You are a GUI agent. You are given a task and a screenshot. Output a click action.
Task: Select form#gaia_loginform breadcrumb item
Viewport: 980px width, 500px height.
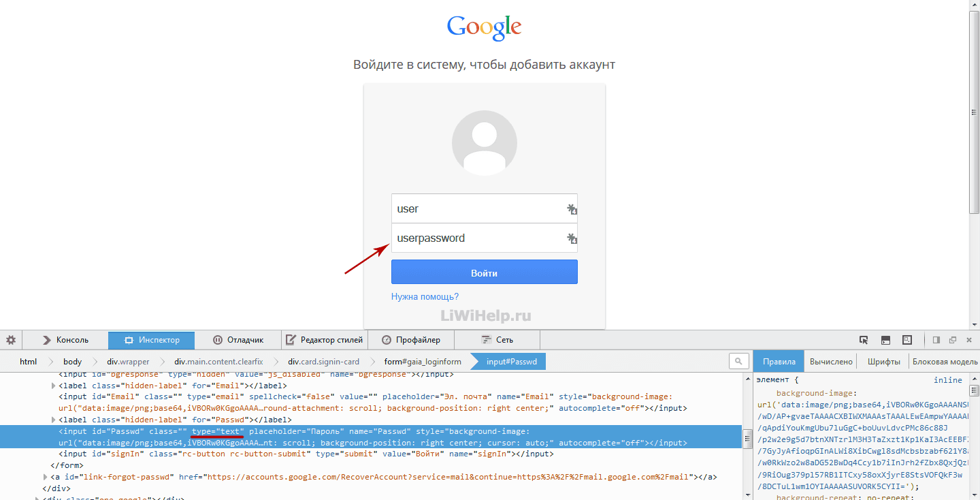coord(422,362)
